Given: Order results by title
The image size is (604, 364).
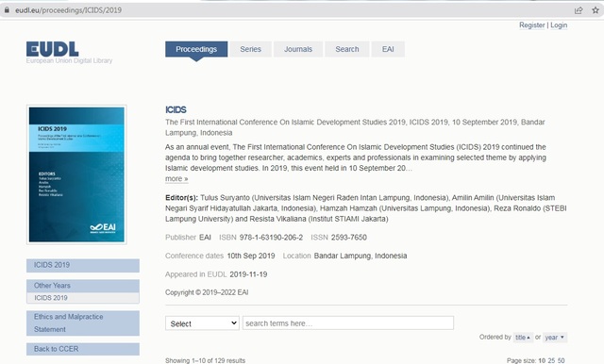Looking at the screenshot, I should (523, 338).
